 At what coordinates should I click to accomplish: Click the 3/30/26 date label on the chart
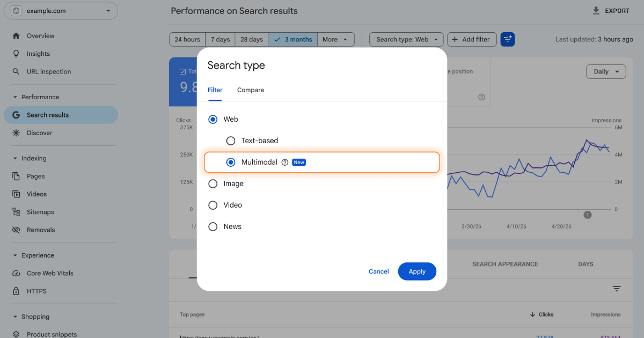coord(471,226)
